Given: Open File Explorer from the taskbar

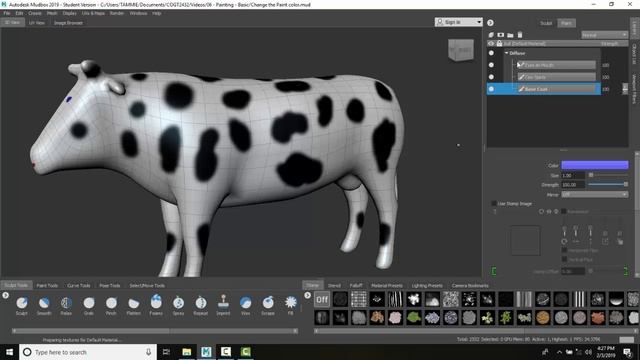Looking at the screenshot, I should coord(187,352).
